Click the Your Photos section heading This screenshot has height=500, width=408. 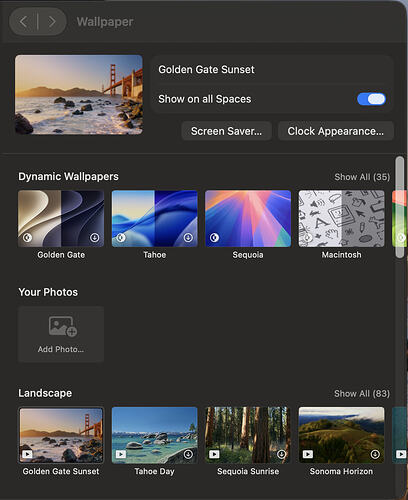click(48, 292)
